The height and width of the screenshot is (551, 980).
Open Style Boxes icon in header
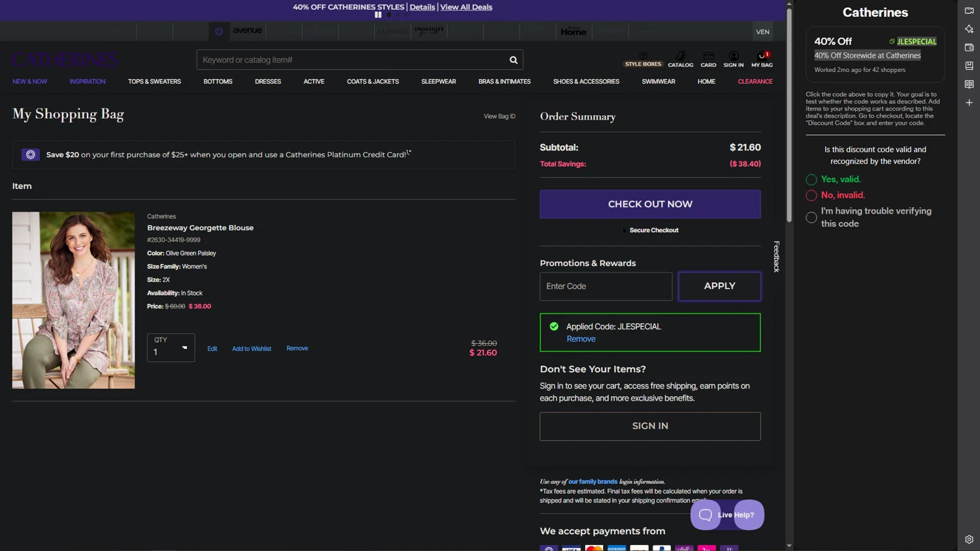[x=643, y=59]
